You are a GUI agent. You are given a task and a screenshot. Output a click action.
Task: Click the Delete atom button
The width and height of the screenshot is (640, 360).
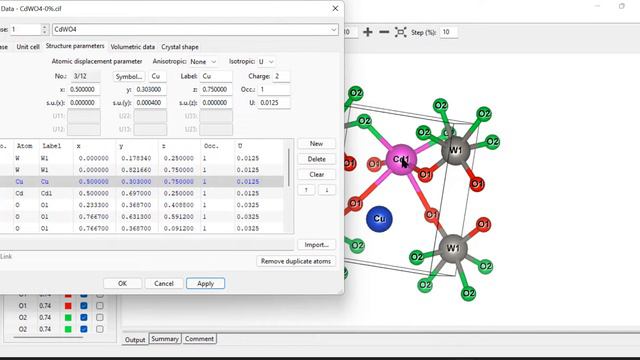tap(316, 159)
